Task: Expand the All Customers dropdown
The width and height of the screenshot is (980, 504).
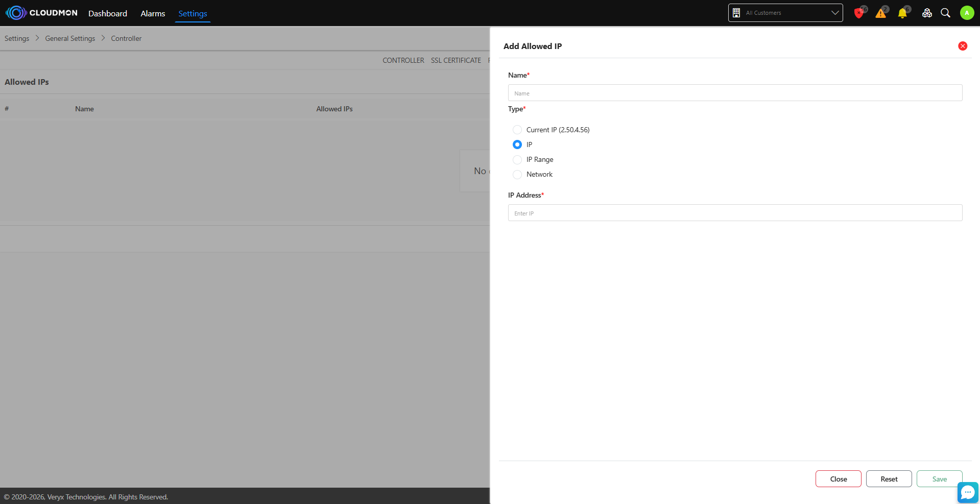Action: 785,13
